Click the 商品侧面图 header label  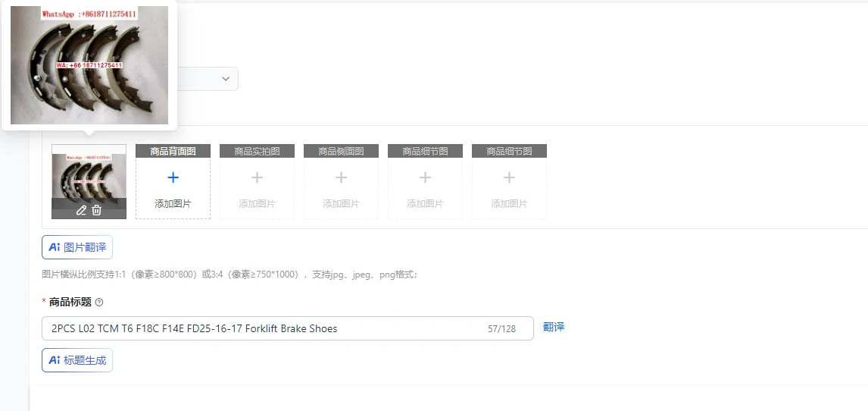tap(341, 151)
